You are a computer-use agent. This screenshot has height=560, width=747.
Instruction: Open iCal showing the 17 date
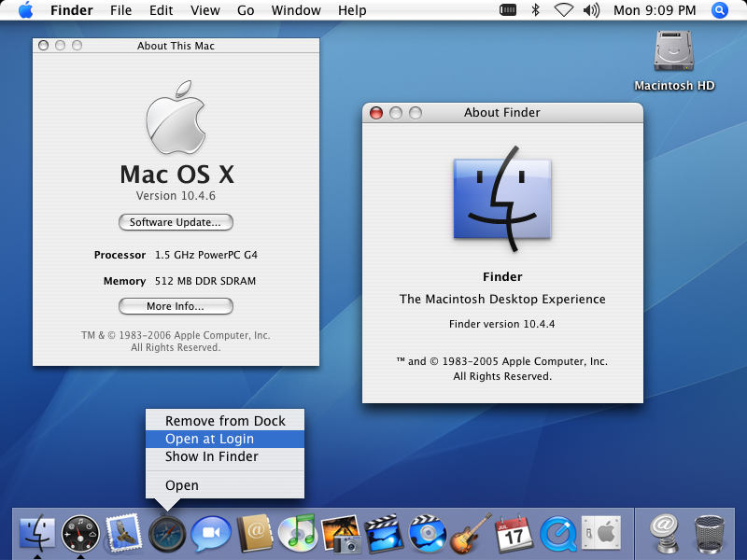click(512, 533)
